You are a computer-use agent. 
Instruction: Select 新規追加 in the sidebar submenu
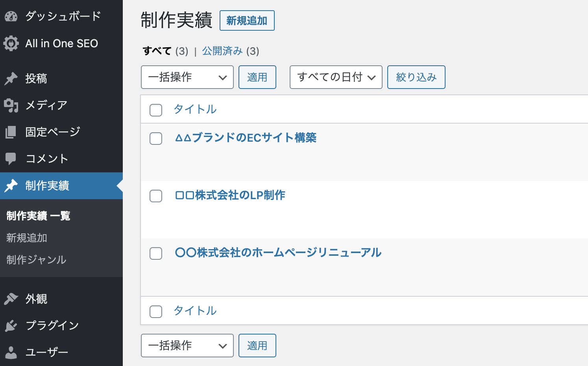[x=27, y=238]
